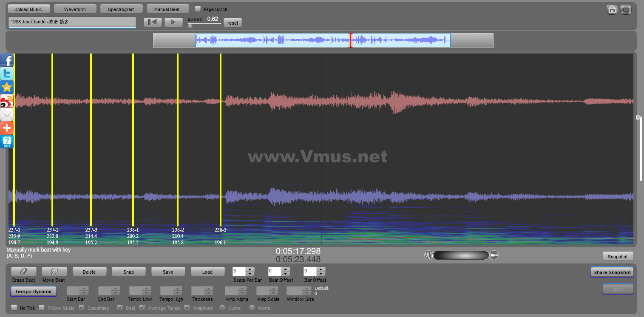
Task: Share via the Facebook icon
Action: tap(7, 60)
